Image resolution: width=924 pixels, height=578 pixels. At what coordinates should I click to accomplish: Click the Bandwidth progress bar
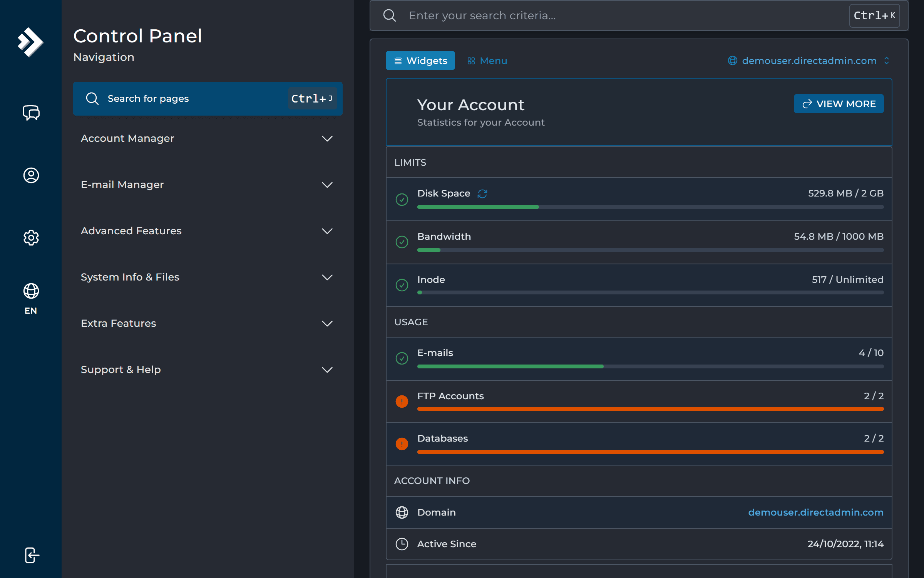coord(650,250)
